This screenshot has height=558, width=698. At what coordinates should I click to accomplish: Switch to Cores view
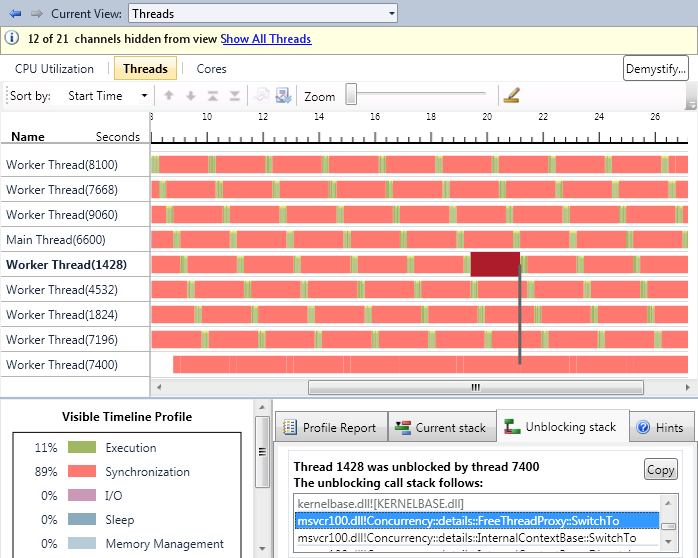(211, 69)
